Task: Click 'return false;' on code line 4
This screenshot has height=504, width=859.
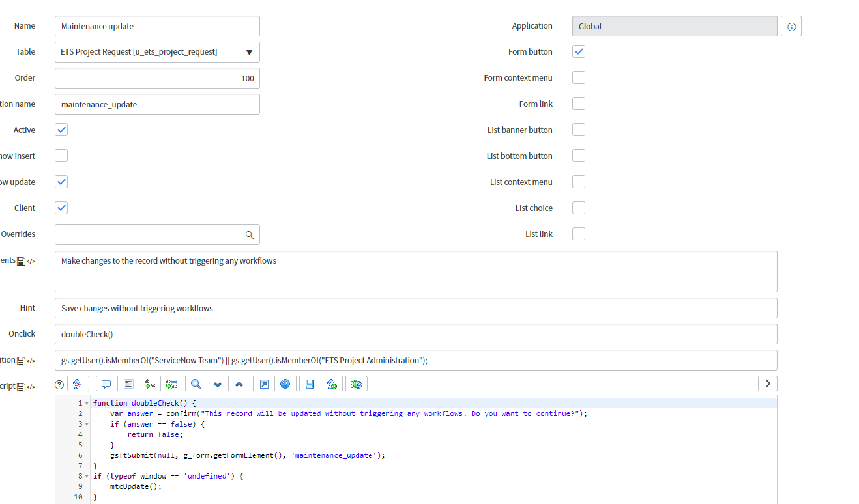Action: (155, 434)
